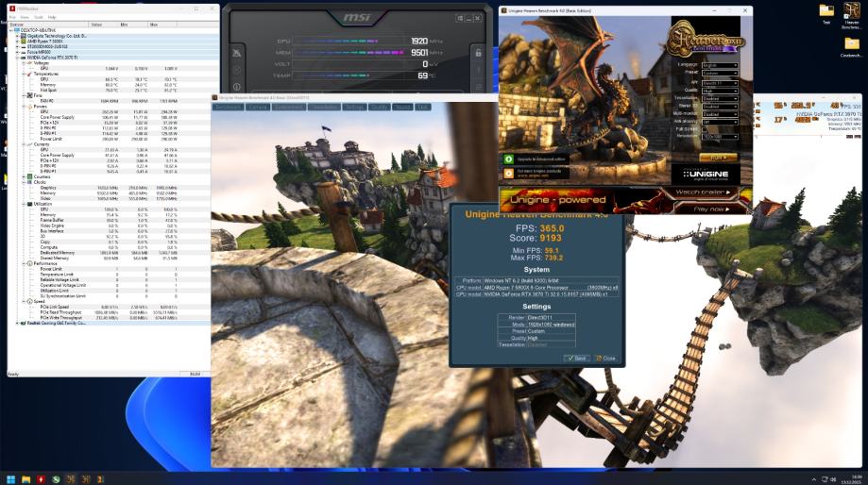Collapse the Utilization group in HWMonitor
This screenshot has width=868, height=485.
(x=24, y=204)
